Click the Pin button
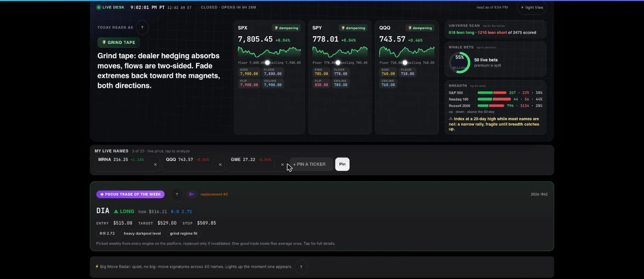Image resolution: width=644 pixels, height=279 pixels. (342, 164)
